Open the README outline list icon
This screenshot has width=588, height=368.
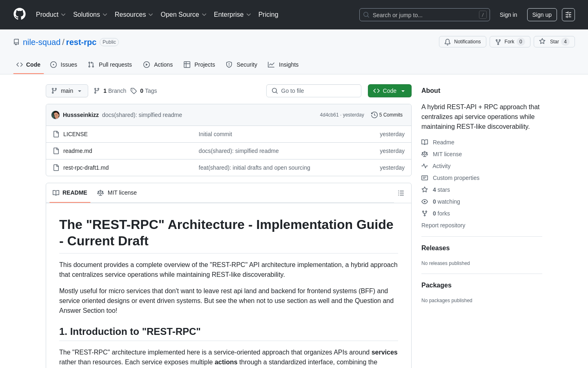pos(401,193)
